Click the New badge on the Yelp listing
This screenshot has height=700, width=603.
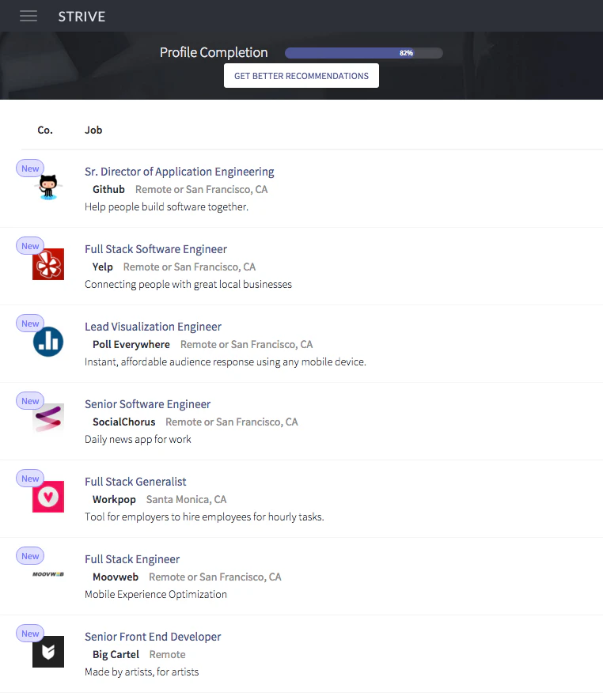click(30, 246)
